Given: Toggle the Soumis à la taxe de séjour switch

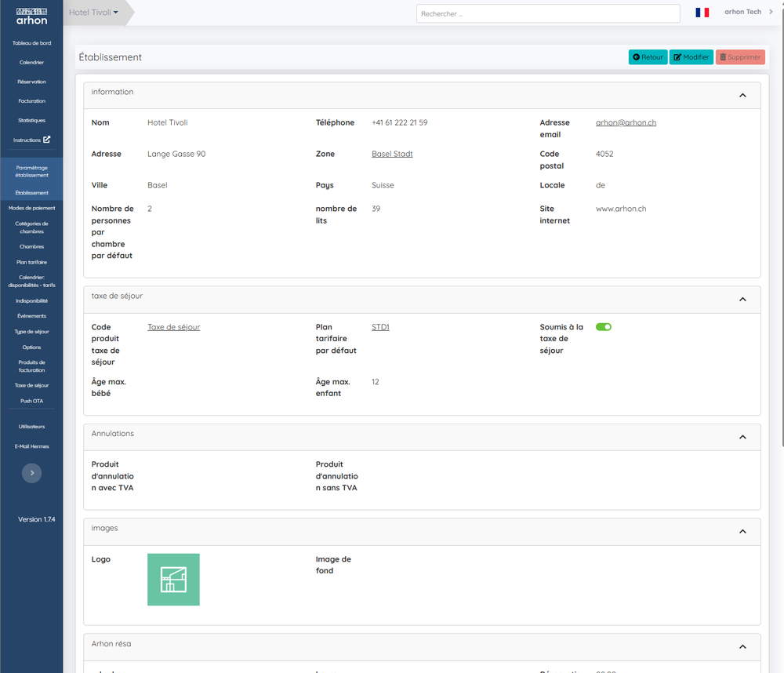Looking at the screenshot, I should pos(604,327).
